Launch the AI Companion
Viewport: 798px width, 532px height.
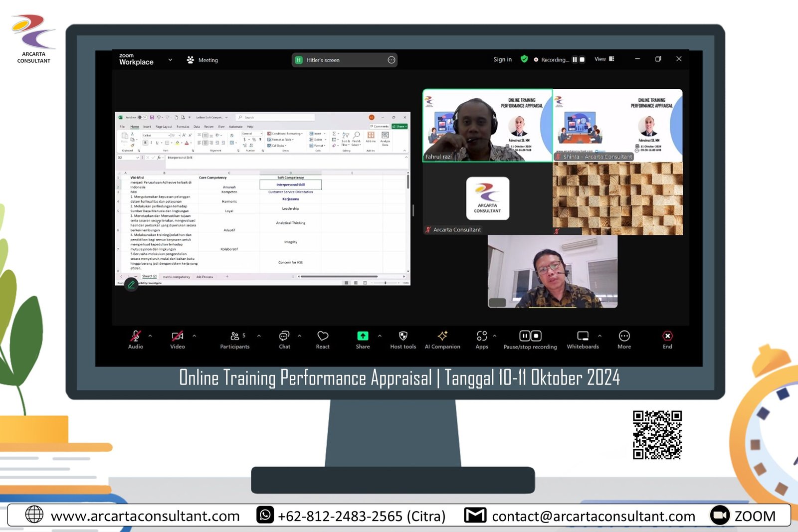click(x=442, y=337)
